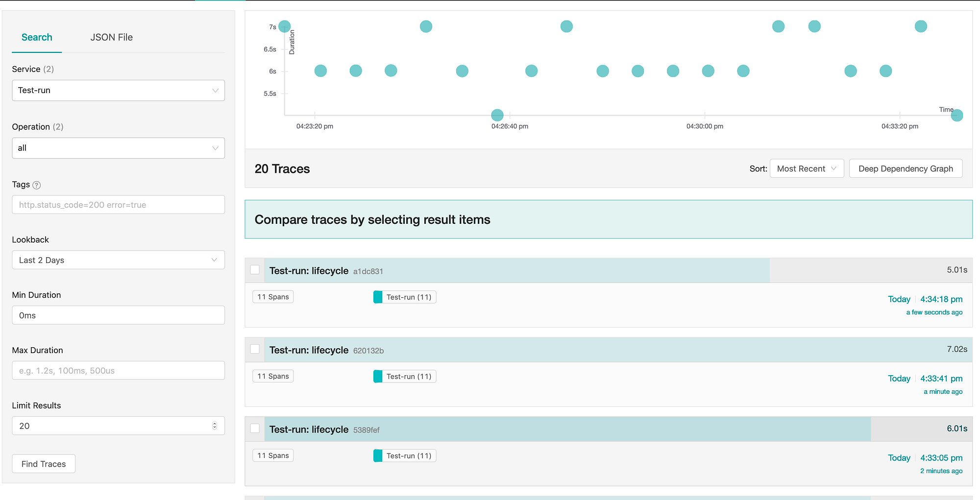The height and width of the screenshot is (500, 980).
Task: Click a 7s dot in the scatter plot
Action: [x=426, y=26]
